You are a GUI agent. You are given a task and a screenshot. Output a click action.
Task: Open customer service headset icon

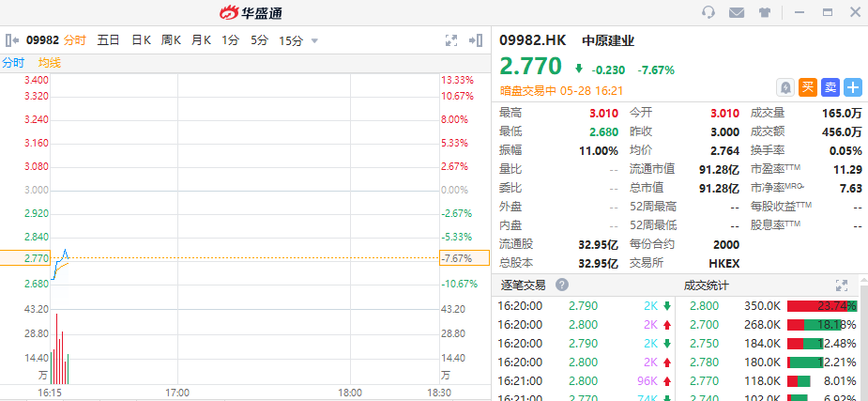click(708, 12)
